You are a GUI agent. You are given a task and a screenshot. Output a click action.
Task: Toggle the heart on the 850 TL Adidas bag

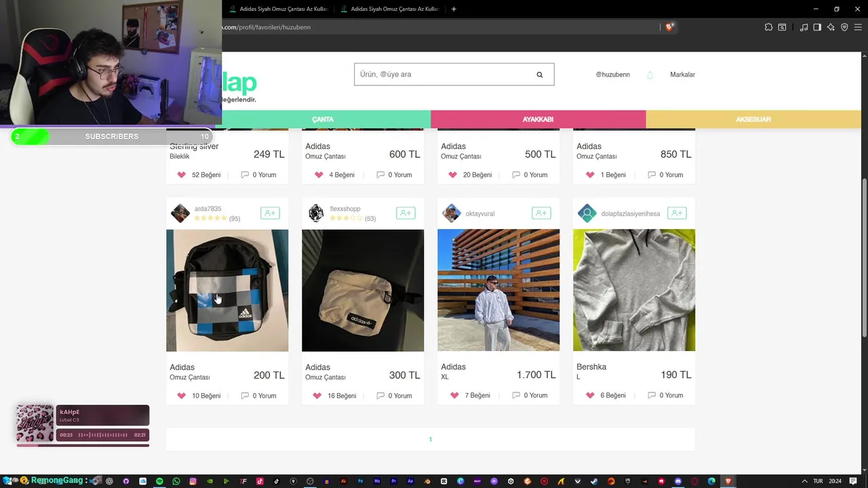[x=590, y=175]
